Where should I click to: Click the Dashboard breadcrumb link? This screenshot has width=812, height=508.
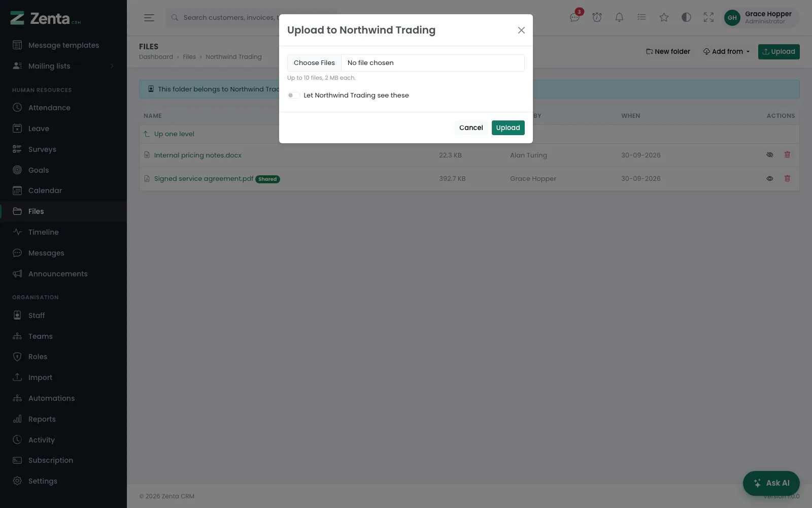[x=156, y=57]
